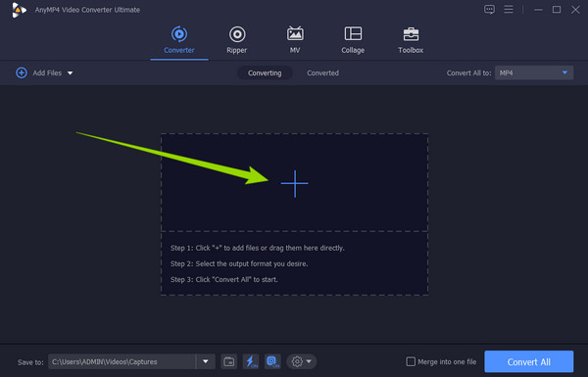Maximize the AnyMP4 window
The height and width of the screenshot is (377, 588).
(x=557, y=10)
